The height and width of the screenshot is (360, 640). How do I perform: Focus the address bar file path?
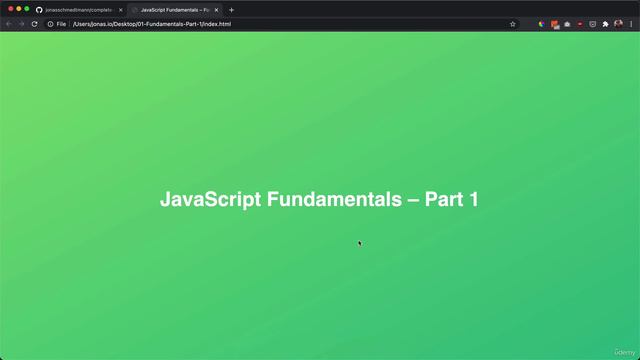152,24
